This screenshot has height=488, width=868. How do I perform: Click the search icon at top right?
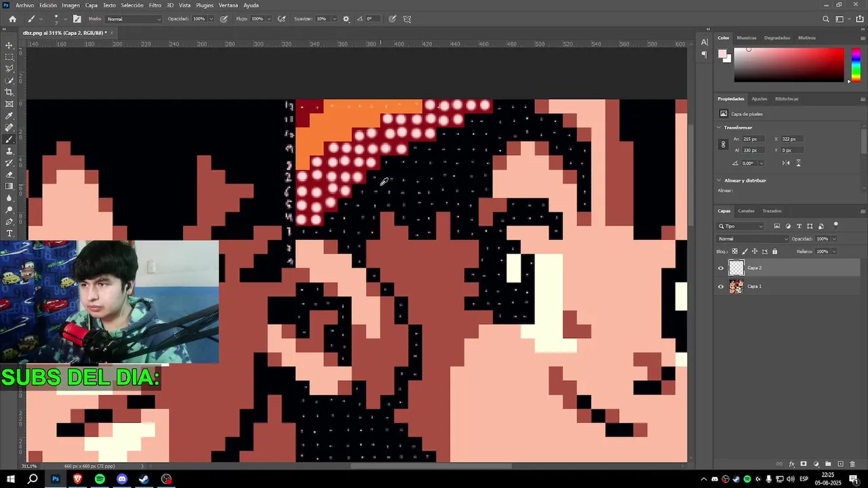[825, 19]
